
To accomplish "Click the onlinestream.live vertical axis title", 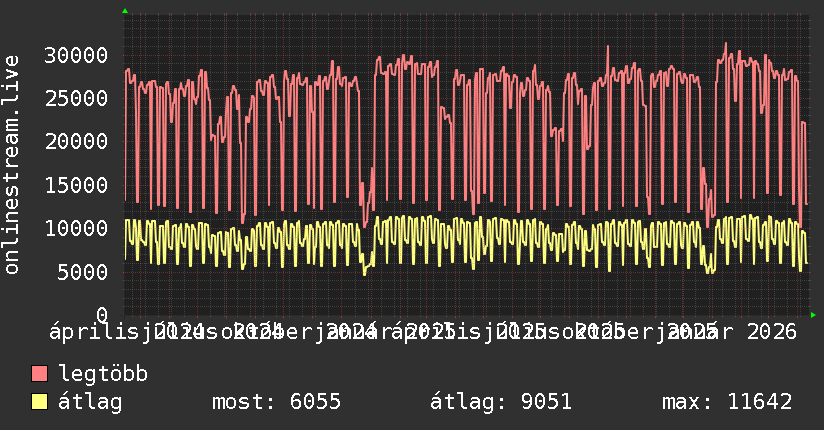I will click(11, 165).
